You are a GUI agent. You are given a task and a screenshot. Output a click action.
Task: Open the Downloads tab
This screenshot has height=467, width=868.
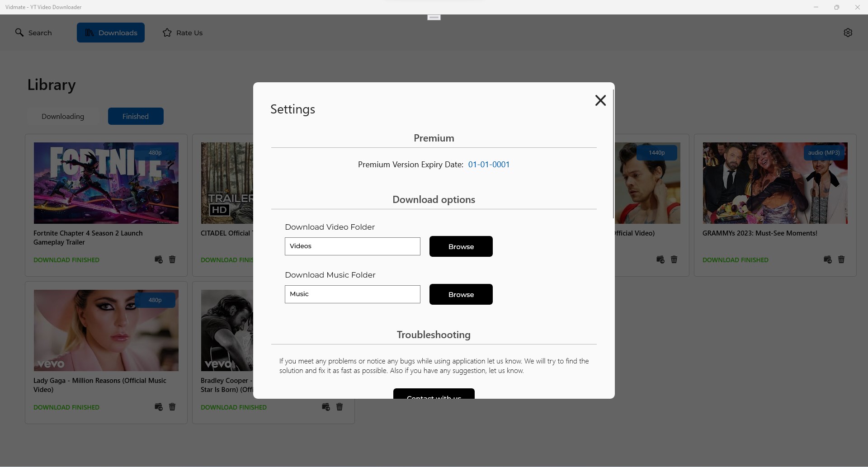click(x=111, y=33)
